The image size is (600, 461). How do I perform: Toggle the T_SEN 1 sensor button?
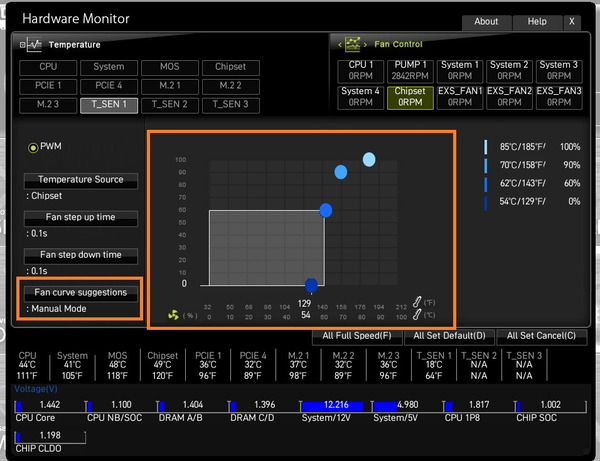[109, 105]
